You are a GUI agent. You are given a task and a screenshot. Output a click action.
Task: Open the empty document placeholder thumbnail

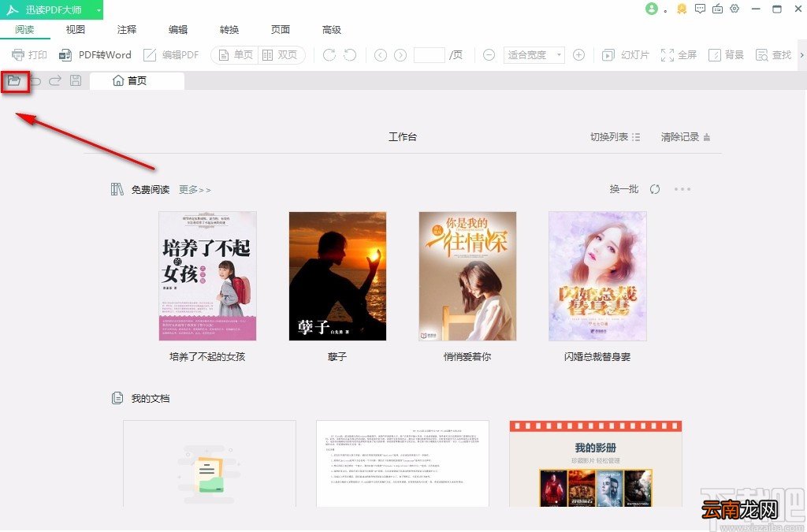(210, 463)
